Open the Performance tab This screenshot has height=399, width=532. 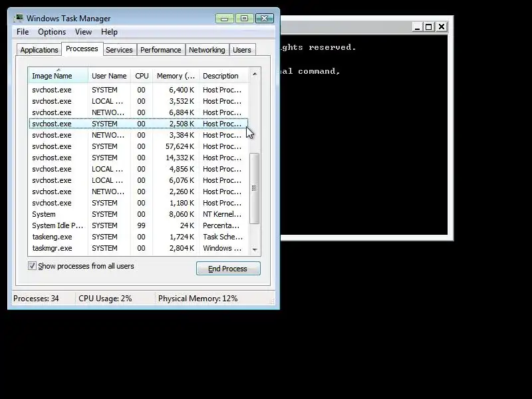[161, 50]
